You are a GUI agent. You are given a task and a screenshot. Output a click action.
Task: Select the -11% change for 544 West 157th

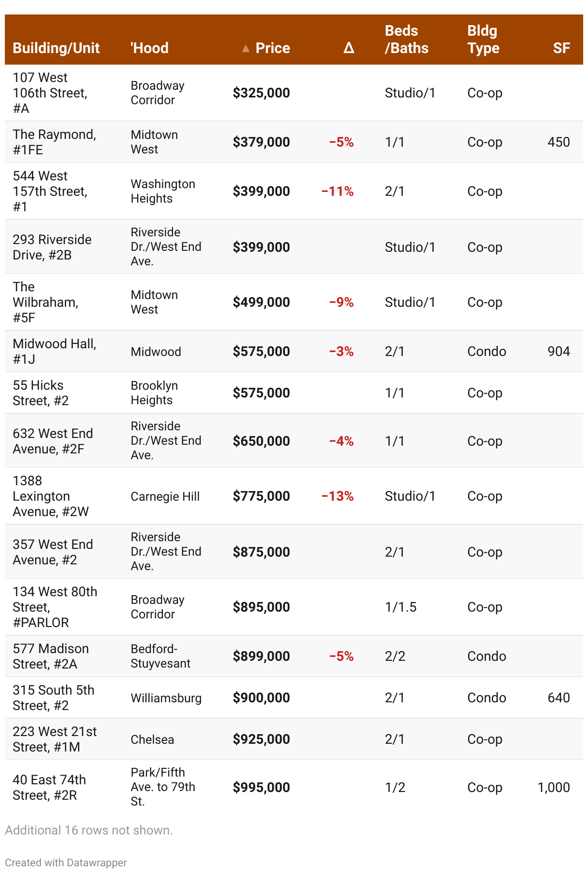[x=337, y=191]
